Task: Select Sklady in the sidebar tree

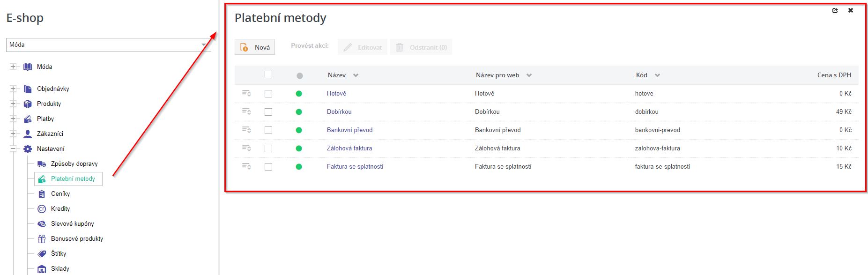Action: [60, 269]
